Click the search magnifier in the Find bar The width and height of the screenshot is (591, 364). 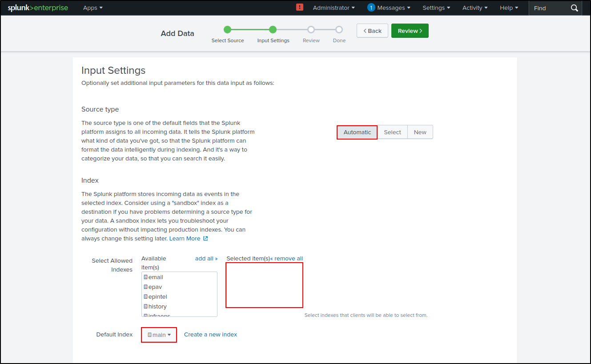pos(574,8)
